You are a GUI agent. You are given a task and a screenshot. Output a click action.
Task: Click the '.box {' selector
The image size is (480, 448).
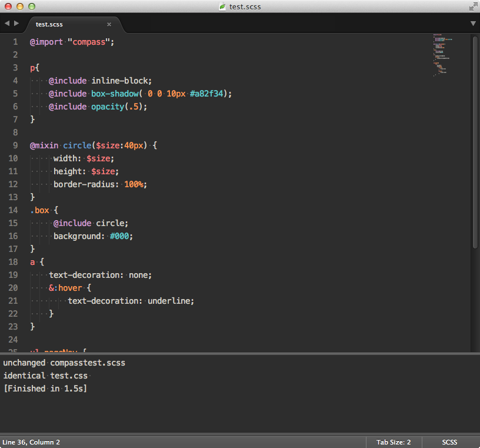pos(44,210)
